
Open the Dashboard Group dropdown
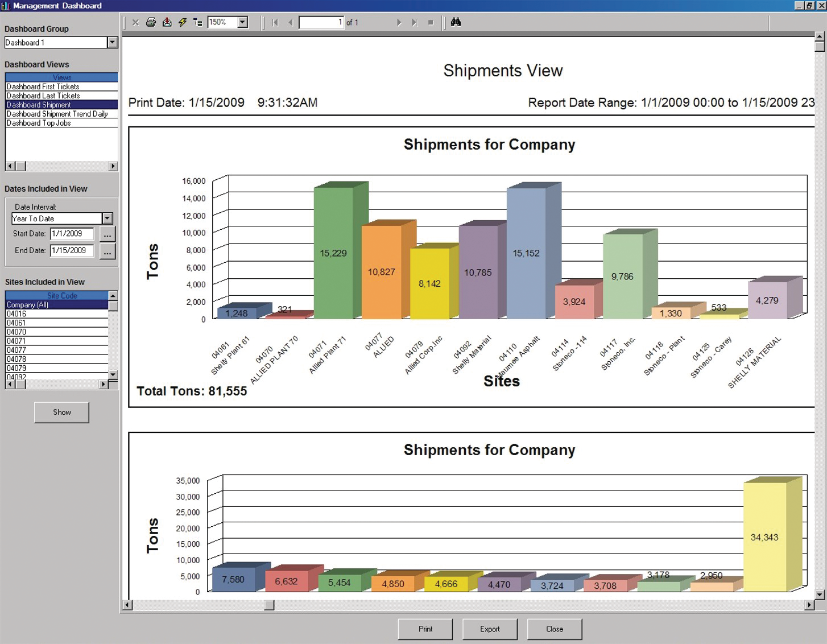coord(112,42)
